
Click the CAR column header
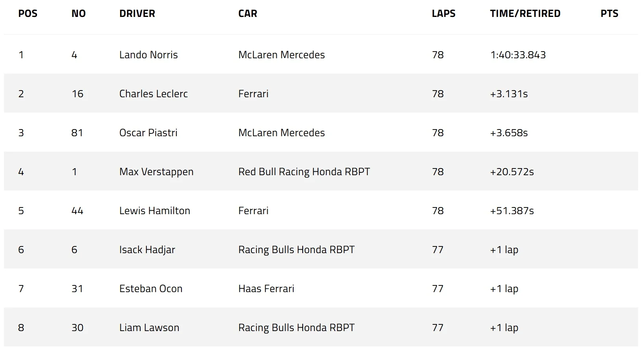[x=248, y=14]
